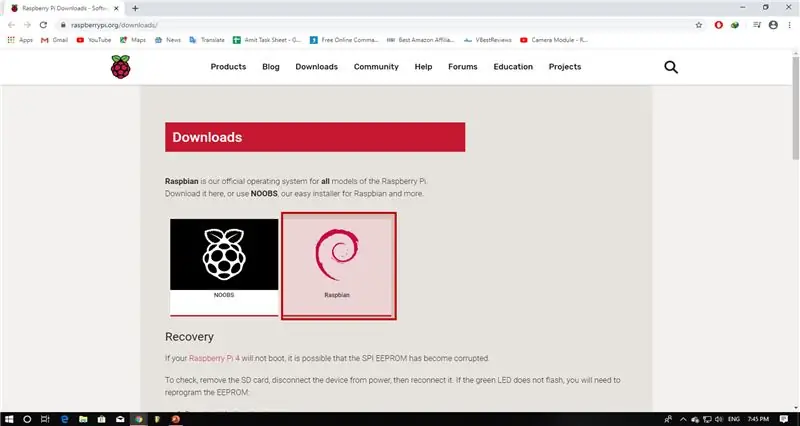Open the Education menu item
The width and height of the screenshot is (800, 426).
(x=513, y=67)
